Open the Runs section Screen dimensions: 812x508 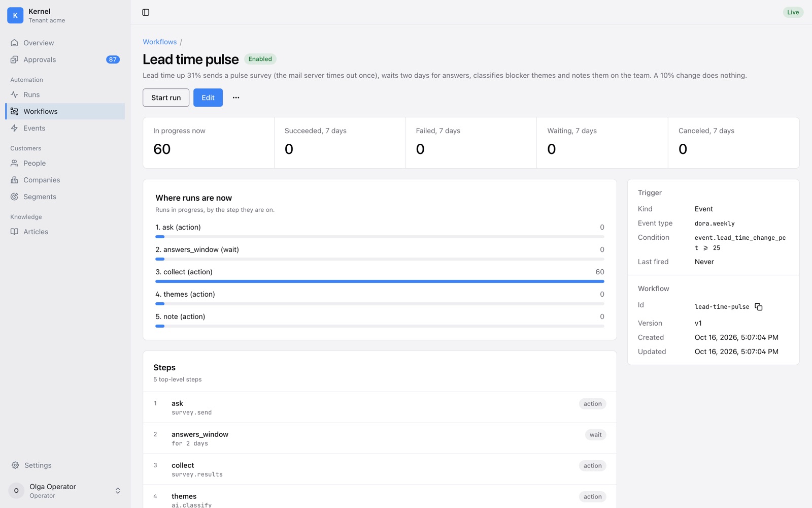(65, 94)
